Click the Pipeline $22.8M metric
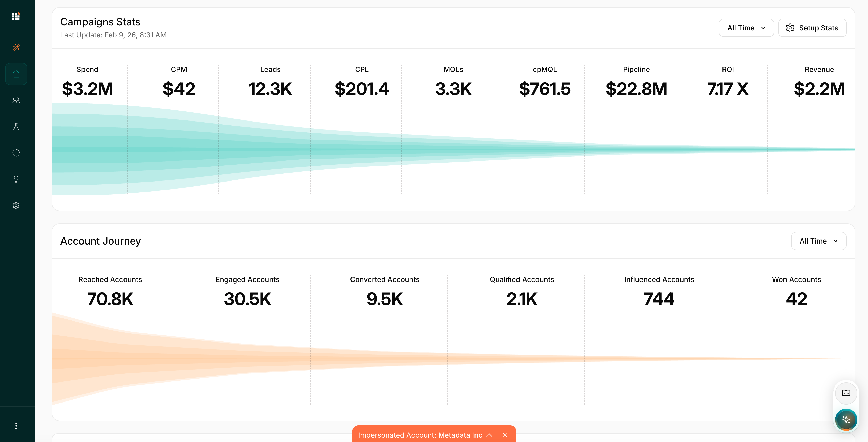Viewport: 868px width, 442px height. tap(636, 88)
